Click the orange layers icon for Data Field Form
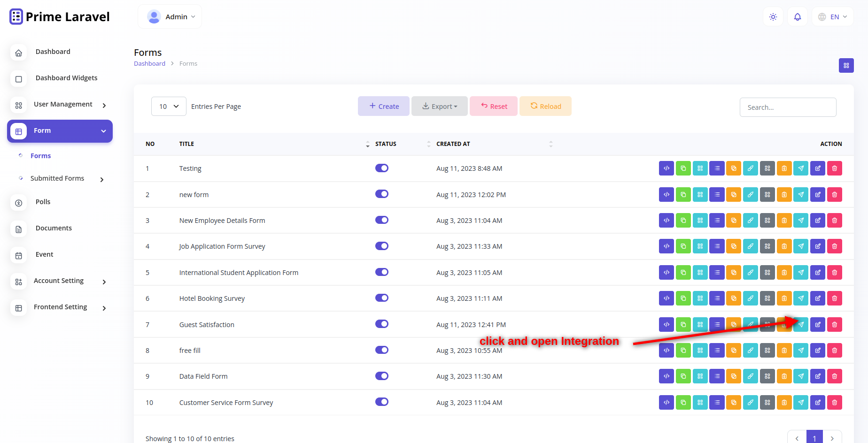 coord(734,376)
